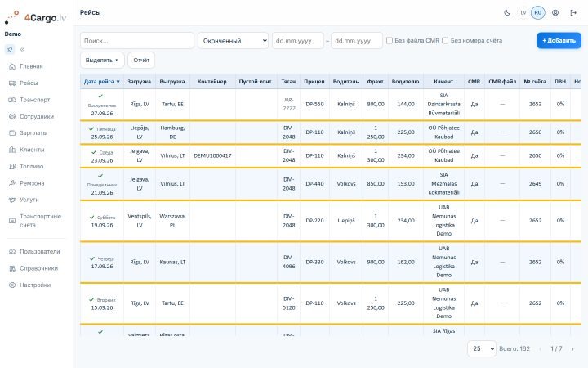The image size is (588, 368).
Task: Enable the Без файла CMR checkbox
Action: (x=390, y=41)
